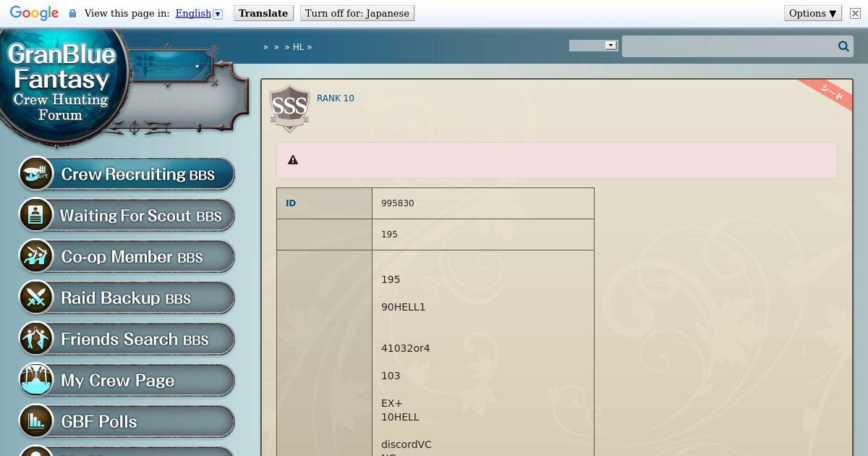The image size is (868, 456).
Task: Focus the forum search text field
Action: pyautogui.click(x=729, y=46)
